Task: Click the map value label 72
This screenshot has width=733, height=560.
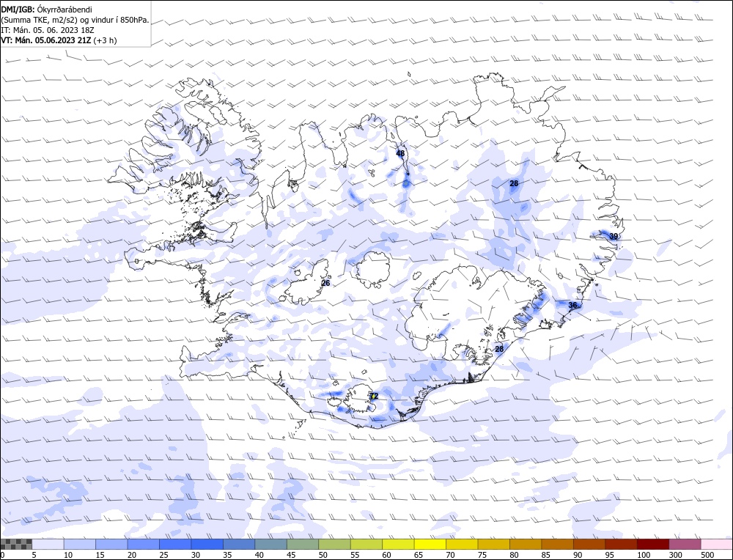Action: click(x=374, y=397)
